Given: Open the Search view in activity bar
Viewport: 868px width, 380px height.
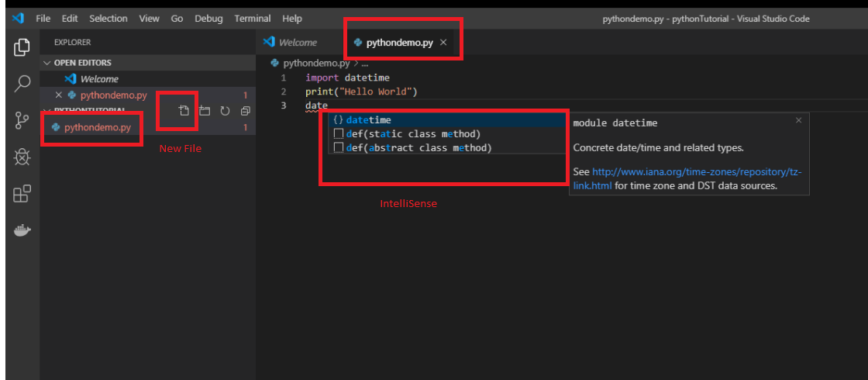Looking at the screenshot, I should click(x=22, y=83).
